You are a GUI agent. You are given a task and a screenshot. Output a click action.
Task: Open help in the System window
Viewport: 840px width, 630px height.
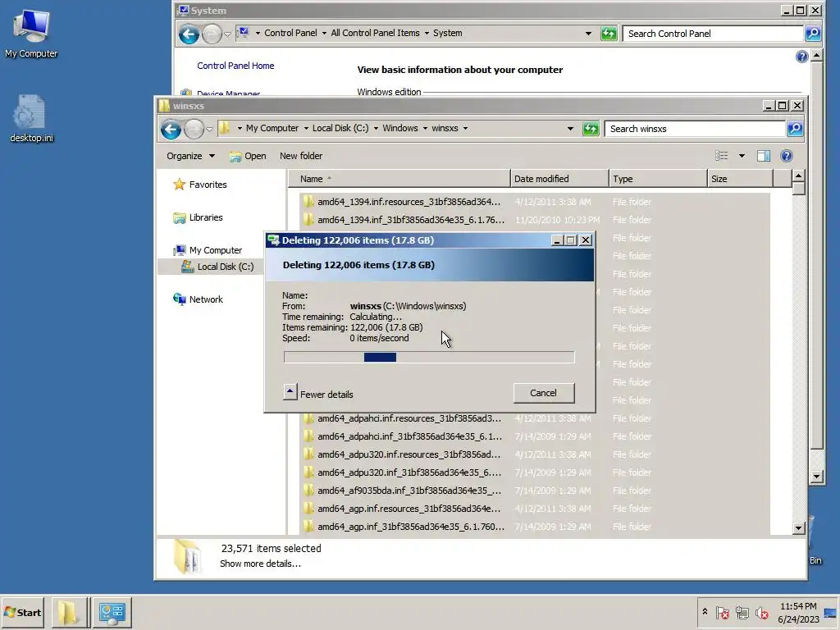point(801,57)
